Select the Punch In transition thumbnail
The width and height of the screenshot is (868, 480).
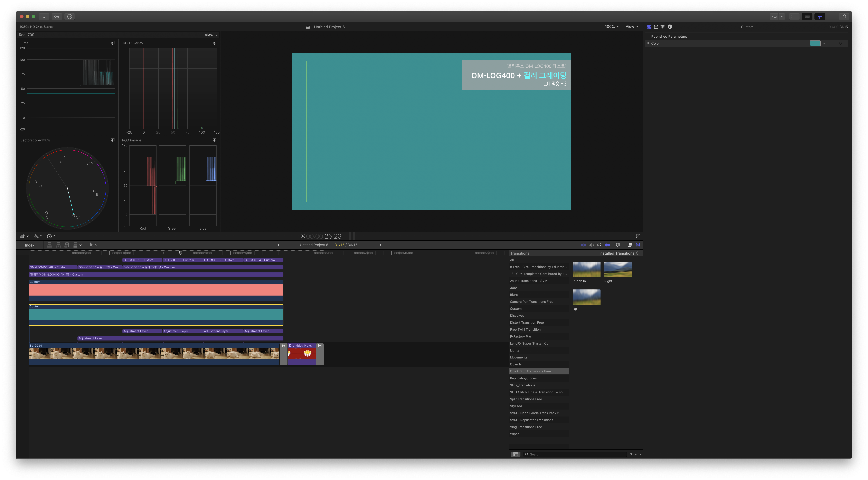pyautogui.click(x=586, y=269)
